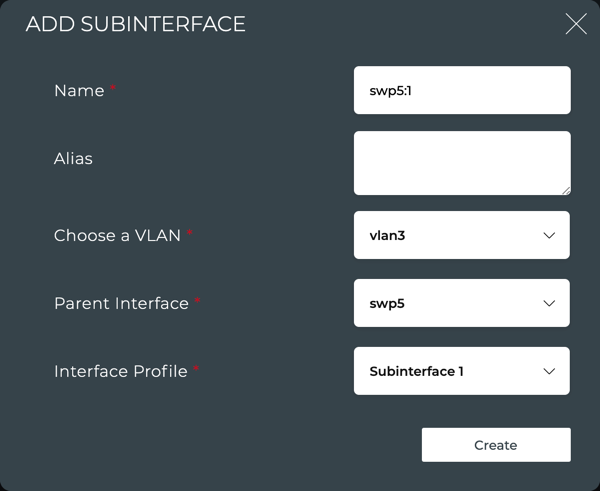This screenshot has height=491, width=600.
Task: Select the Subinterface 1 profile value
Action: pyautogui.click(x=416, y=372)
